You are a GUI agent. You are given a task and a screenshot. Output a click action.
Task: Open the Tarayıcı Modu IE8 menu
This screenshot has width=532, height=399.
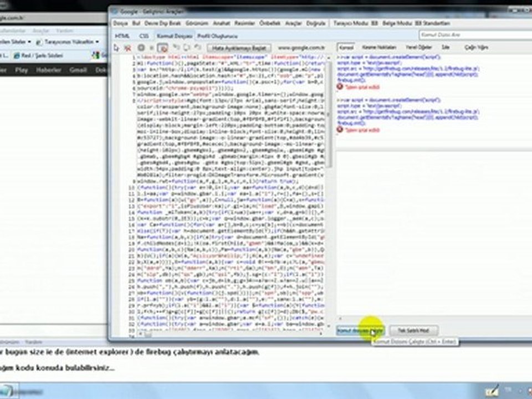[x=356, y=23]
